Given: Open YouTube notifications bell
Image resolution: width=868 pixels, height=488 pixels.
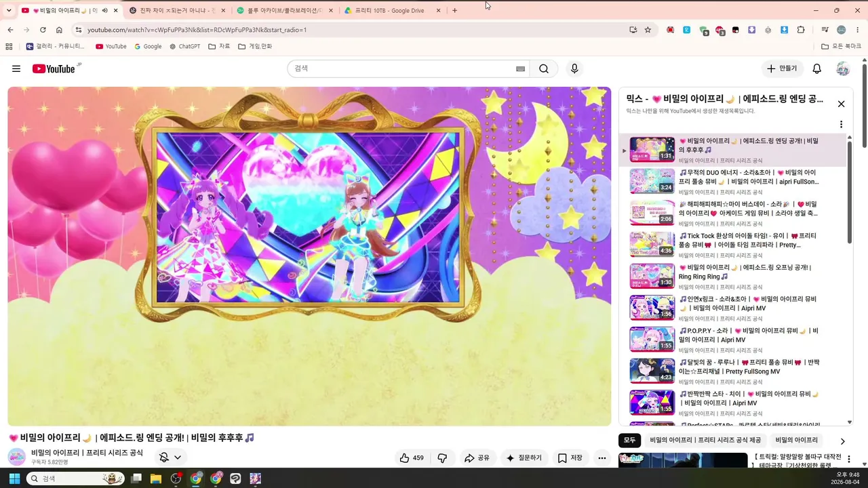Looking at the screenshot, I should point(817,68).
